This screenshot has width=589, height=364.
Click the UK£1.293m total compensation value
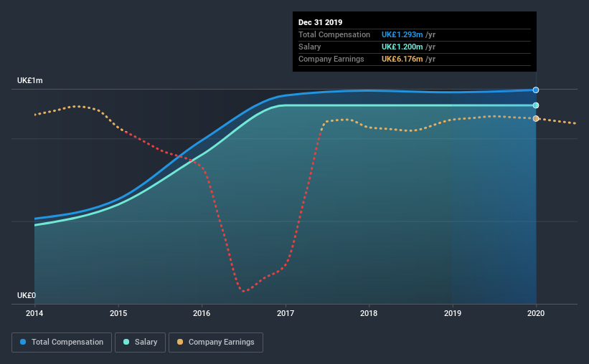pyautogui.click(x=402, y=34)
